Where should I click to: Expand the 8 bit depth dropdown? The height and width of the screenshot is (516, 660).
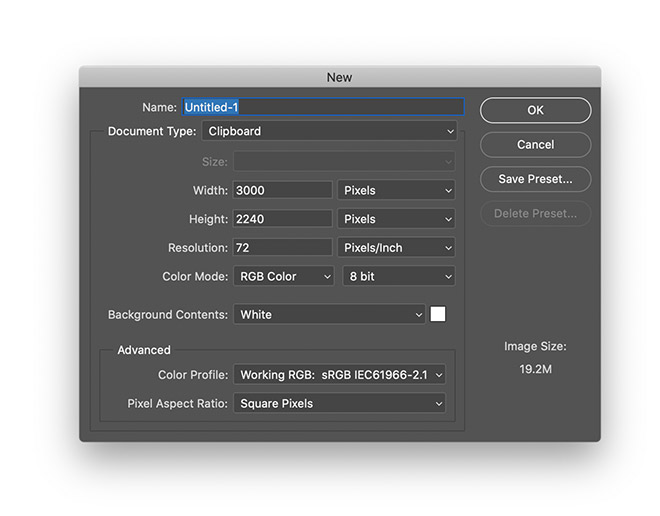[398, 277]
